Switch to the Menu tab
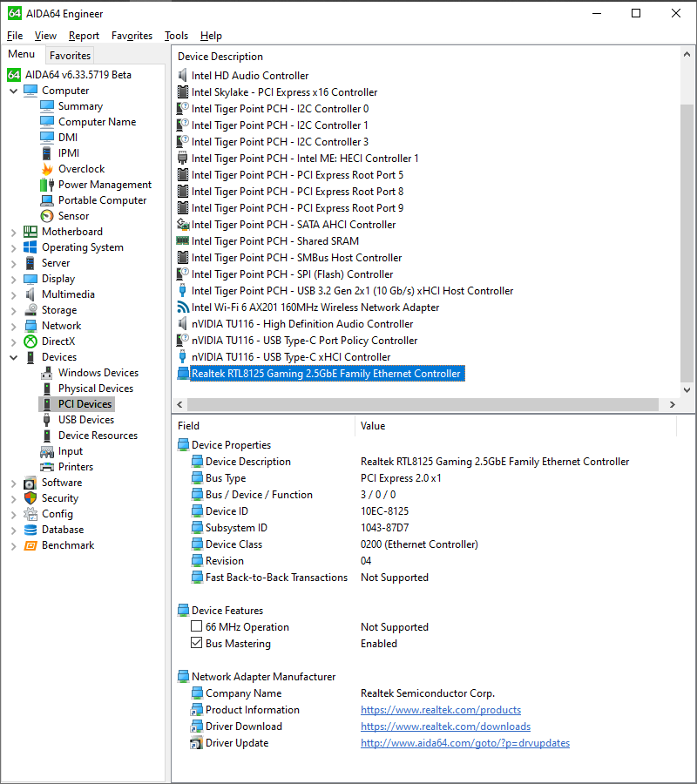The image size is (697, 784). [x=22, y=54]
